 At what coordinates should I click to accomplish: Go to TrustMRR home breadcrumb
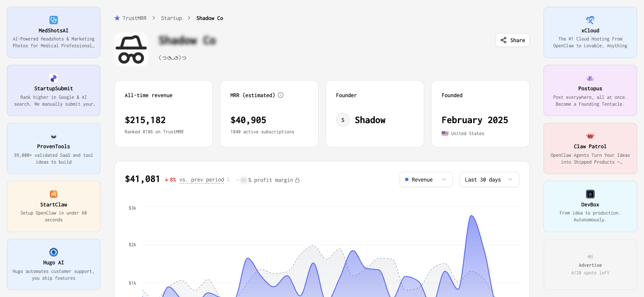130,18
